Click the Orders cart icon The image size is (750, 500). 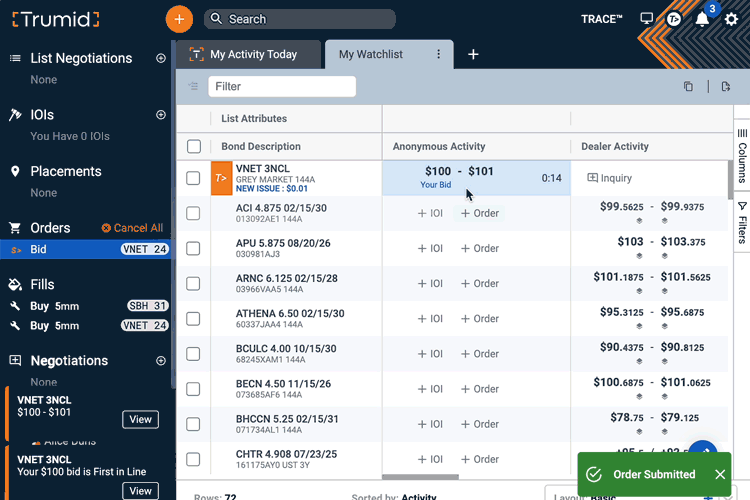(x=15, y=228)
